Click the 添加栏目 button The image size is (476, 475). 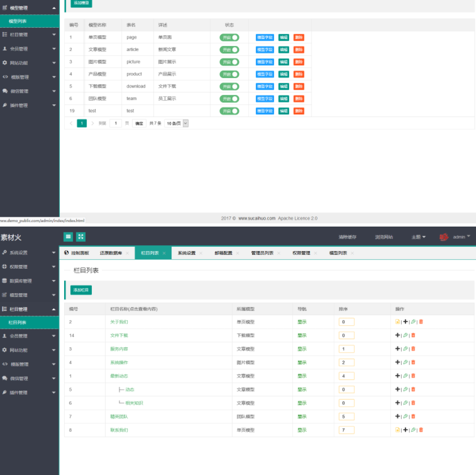click(x=81, y=290)
